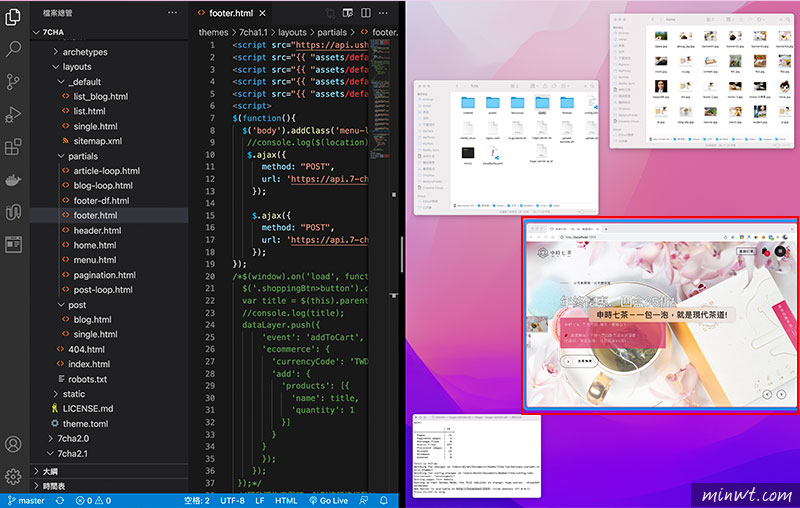Click the synchronize changes icon in status bar
Viewport: 800px width, 508px height.
(60, 500)
